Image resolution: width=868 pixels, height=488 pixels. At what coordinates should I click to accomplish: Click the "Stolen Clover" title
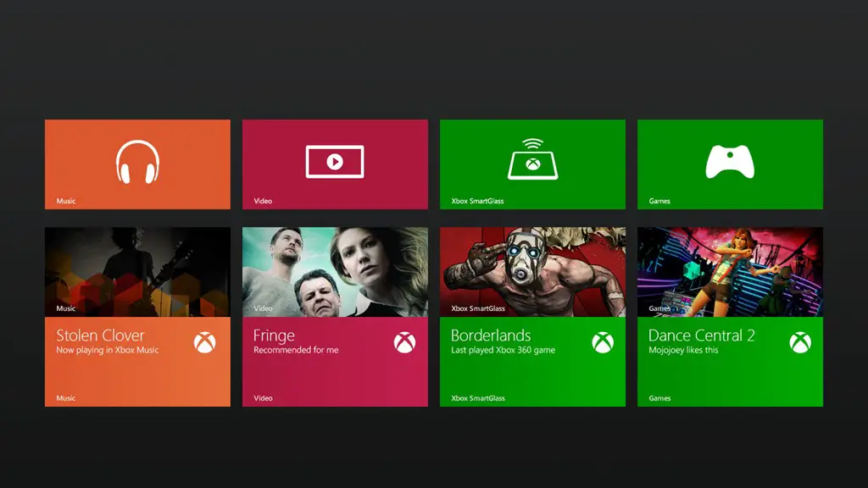point(100,335)
